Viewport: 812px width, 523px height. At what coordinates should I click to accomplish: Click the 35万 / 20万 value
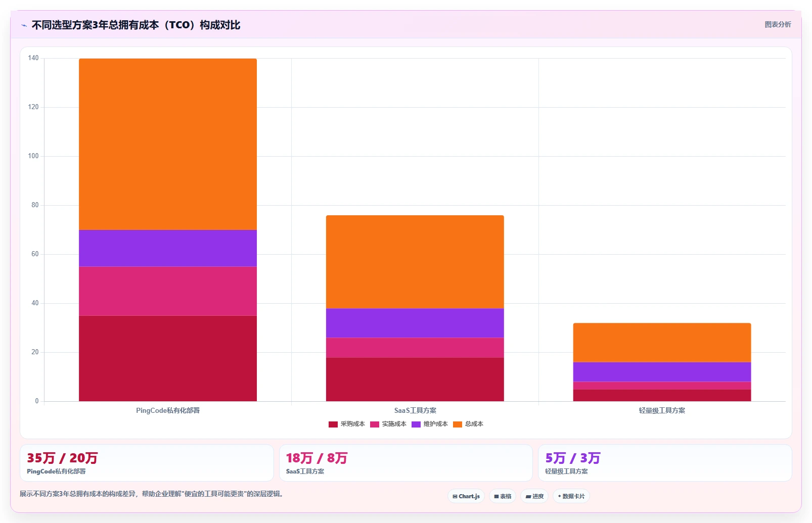[62, 458]
